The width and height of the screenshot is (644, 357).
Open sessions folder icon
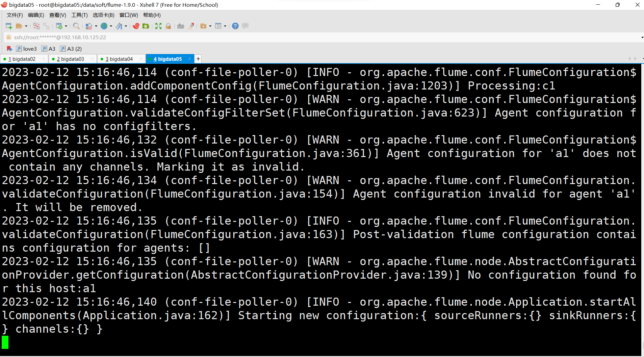tap(19, 26)
